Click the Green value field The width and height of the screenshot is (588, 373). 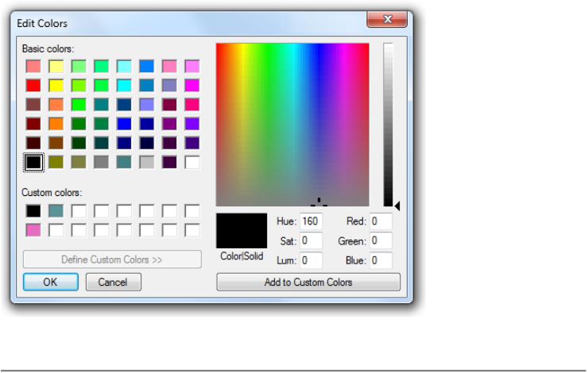click(381, 240)
